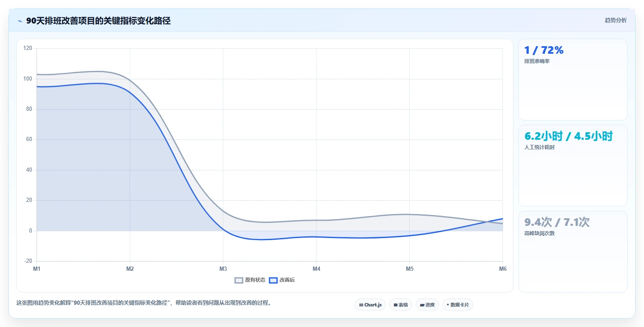
Task: Click the 趋势分析 label in the header
Action: click(x=615, y=21)
